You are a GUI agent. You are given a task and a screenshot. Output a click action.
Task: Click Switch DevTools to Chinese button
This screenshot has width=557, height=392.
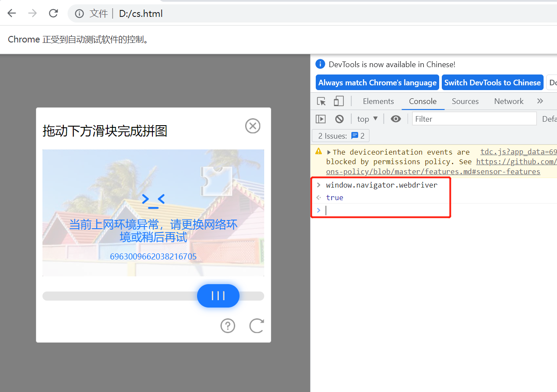tap(492, 83)
